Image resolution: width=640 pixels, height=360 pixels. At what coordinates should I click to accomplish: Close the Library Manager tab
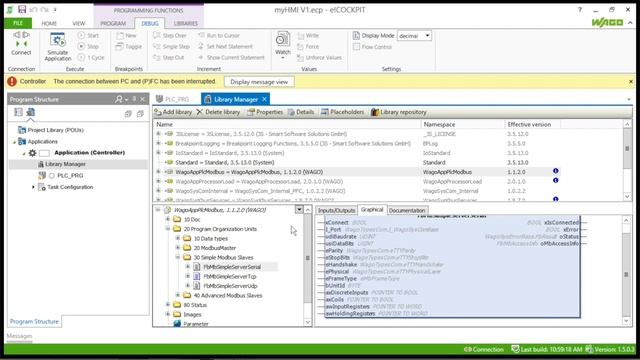[x=264, y=99]
